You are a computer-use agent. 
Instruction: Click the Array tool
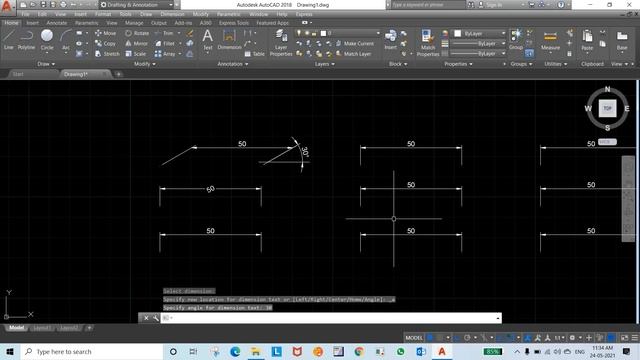(x=165, y=54)
